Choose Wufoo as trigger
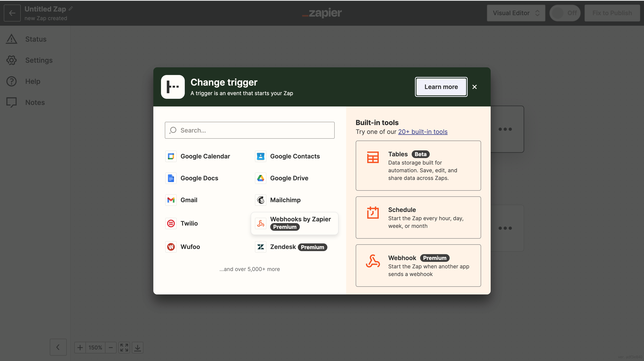 pyautogui.click(x=205, y=247)
